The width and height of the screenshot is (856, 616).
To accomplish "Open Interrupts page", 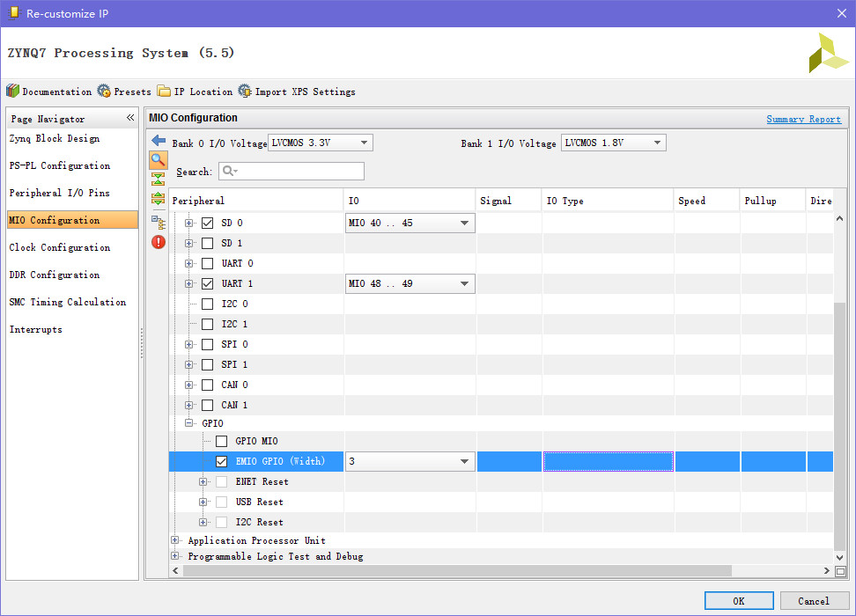I will 36,329.
